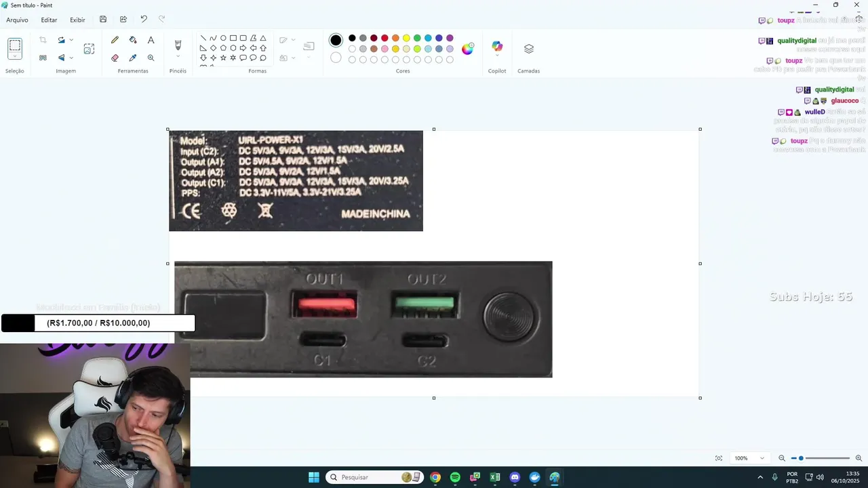The width and height of the screenshot is (868, 488).
Task: Select the Fill bucket tool
Action: point(133,40)
